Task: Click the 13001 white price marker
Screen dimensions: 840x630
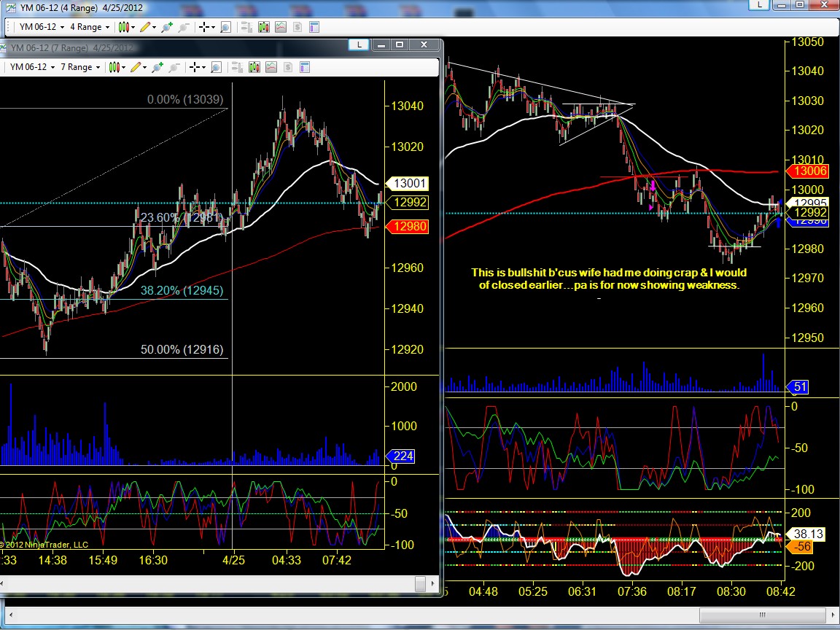Action: point(407,183)
